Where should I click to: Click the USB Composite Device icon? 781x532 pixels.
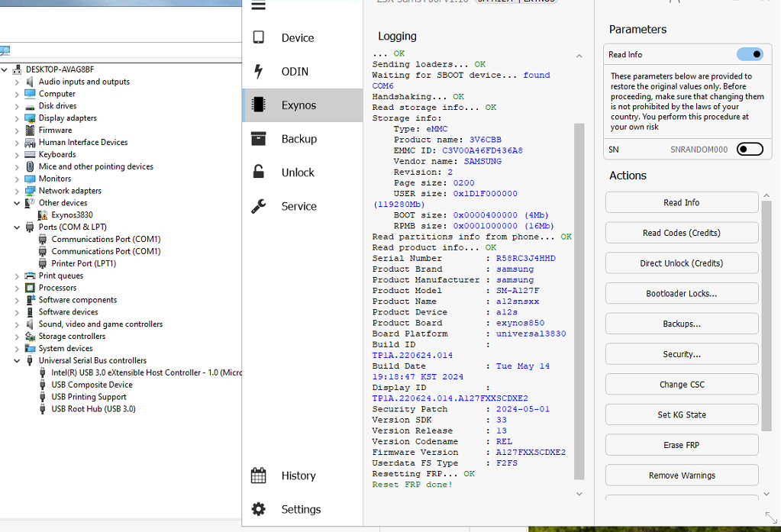[43, 385]
